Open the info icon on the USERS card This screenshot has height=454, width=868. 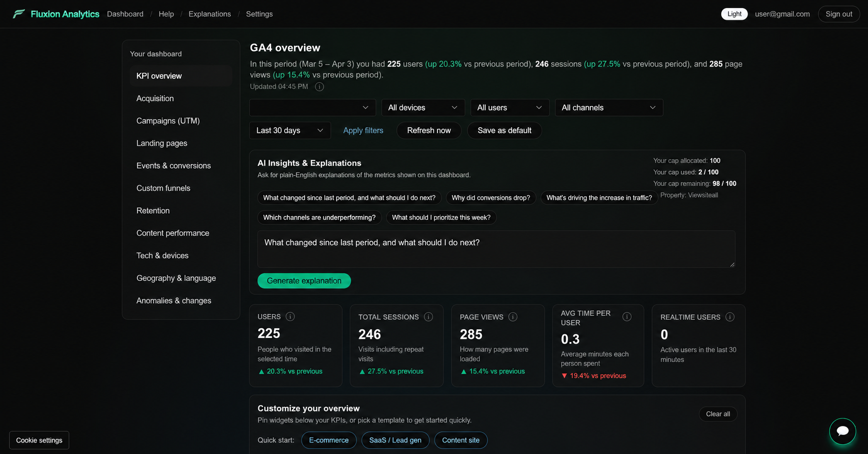click(290, 316)
